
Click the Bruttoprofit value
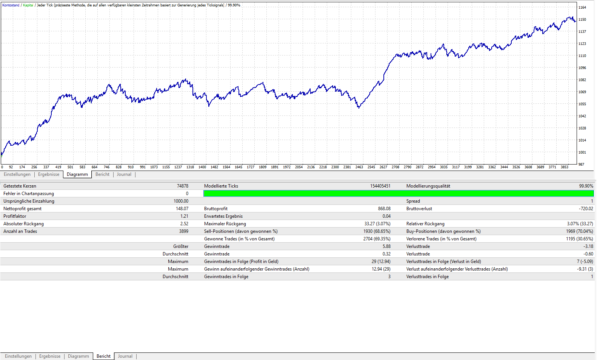385,209
